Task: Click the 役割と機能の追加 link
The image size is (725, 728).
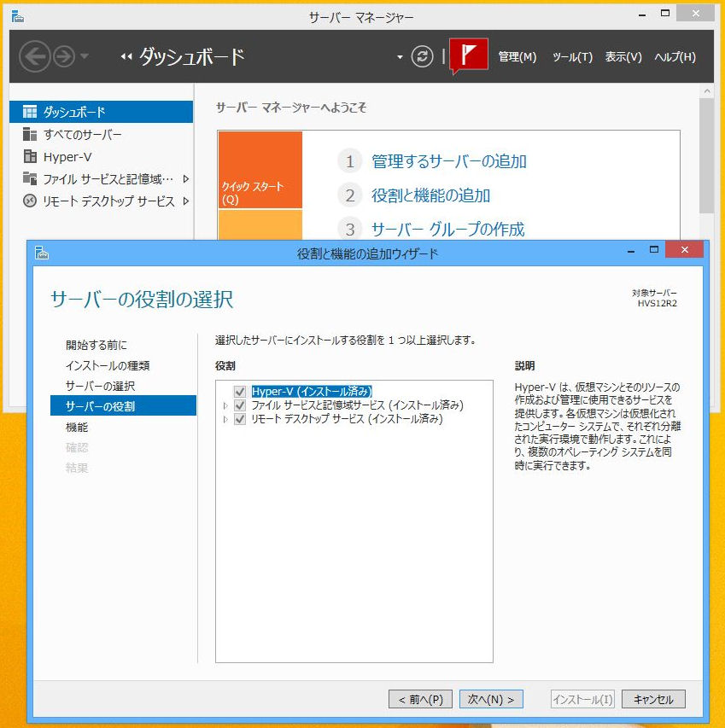Action: [430, 195]
